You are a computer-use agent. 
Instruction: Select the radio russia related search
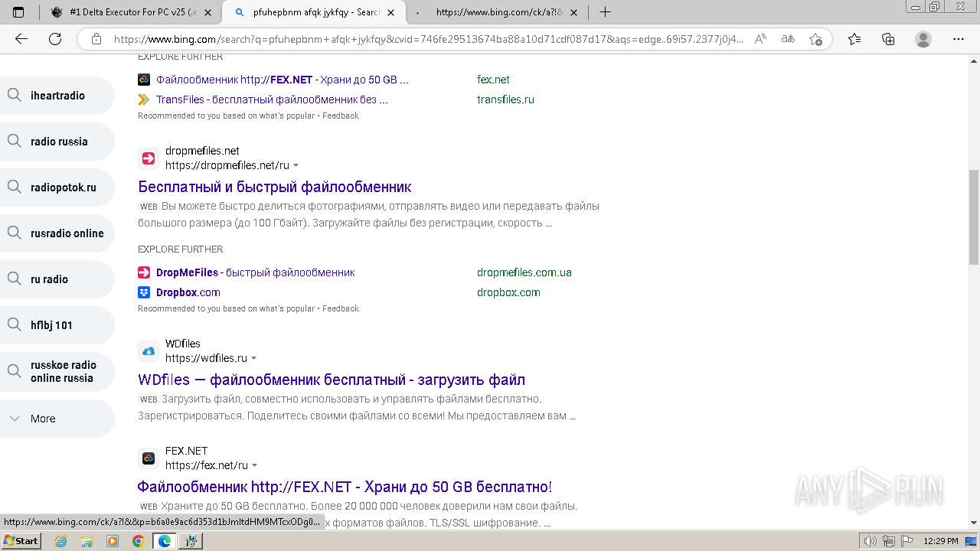(x=57, y=142)
